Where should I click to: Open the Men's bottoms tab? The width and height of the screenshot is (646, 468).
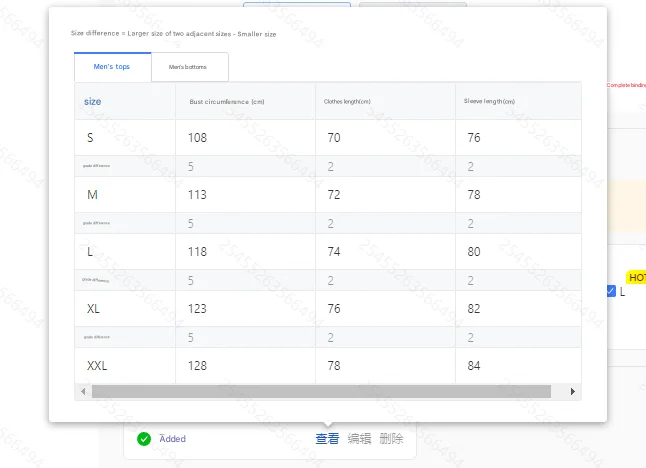coord(190,67)
